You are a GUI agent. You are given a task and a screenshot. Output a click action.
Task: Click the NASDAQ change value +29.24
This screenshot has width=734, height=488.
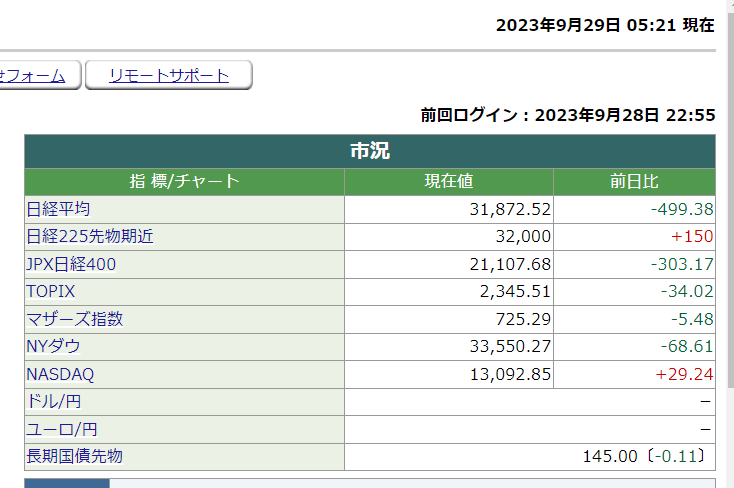click(684, 375)
